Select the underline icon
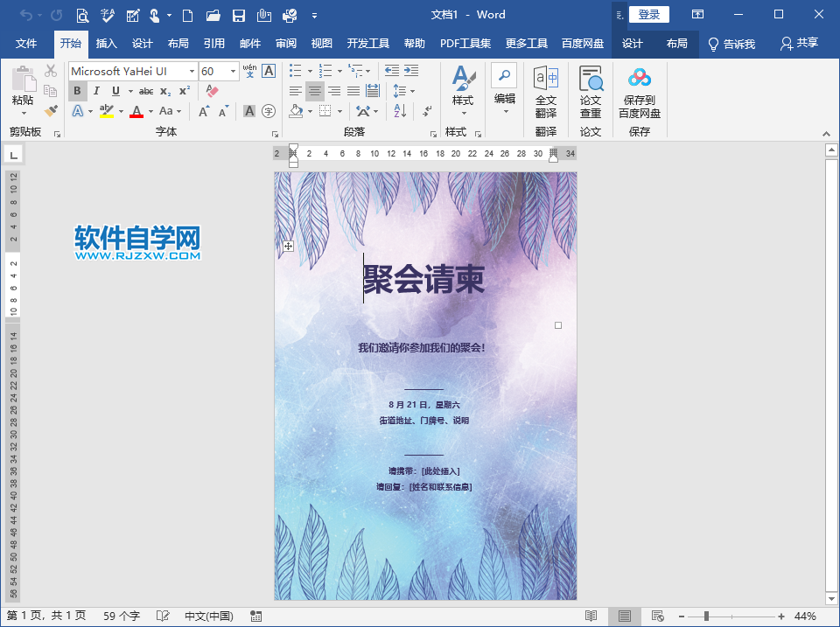The height and width of the screenshot is (627, 840). 115,90
